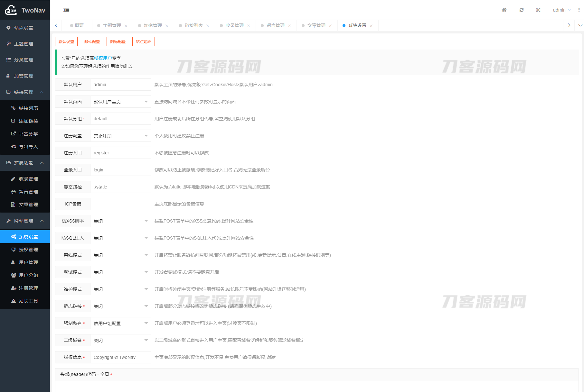Open the 维护模式 dropdown
Viewport: 584px width, 392px height.
(120, 289)
